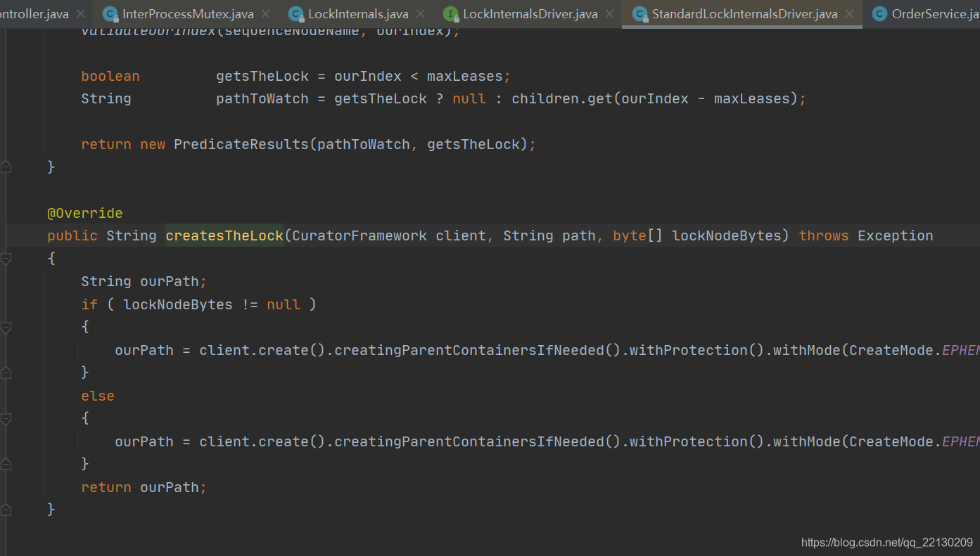
Task: Collapse fold marker at if-block closing brace
Action: point(6,373)
